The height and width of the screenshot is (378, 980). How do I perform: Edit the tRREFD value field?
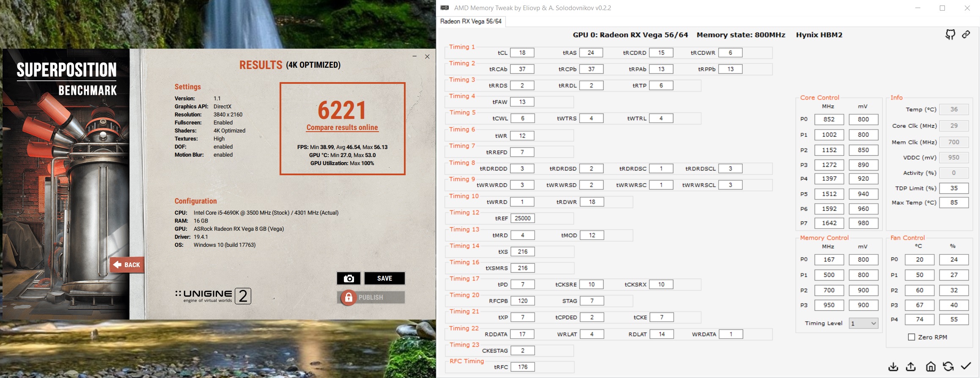pos(522,152)
